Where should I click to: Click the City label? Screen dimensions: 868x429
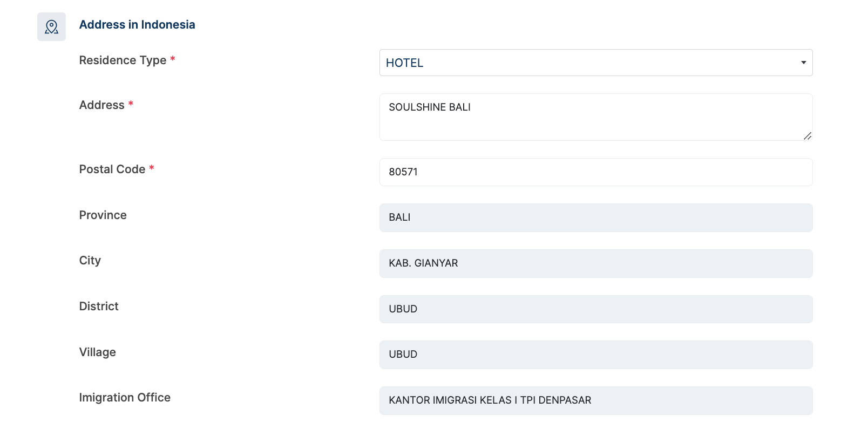[x=90, y=261]
